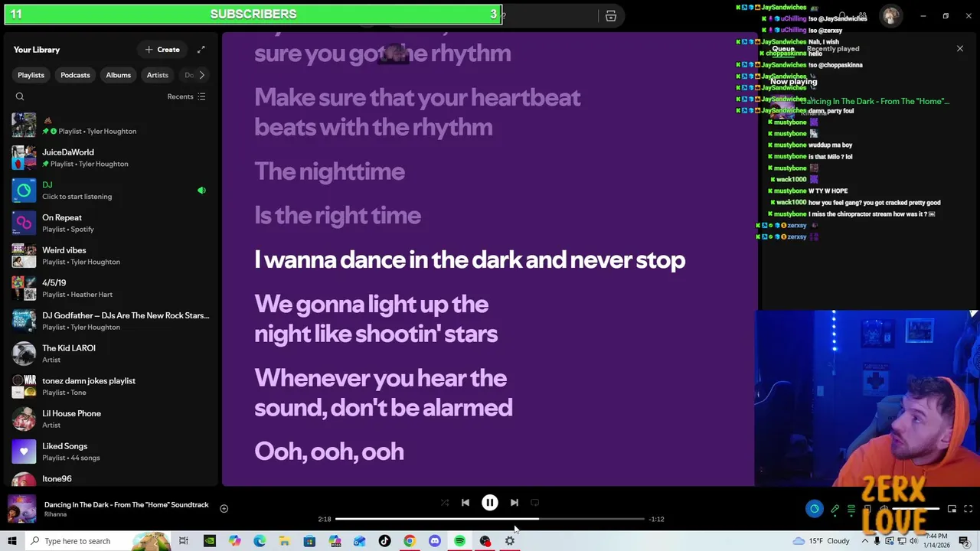Search in Your Library

(20, 96)
